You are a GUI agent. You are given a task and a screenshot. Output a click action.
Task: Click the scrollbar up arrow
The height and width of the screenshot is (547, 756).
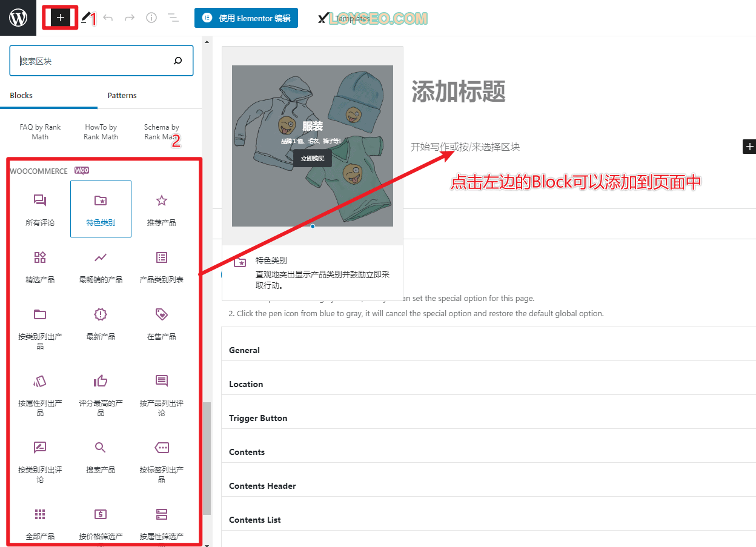coord(207,42)
